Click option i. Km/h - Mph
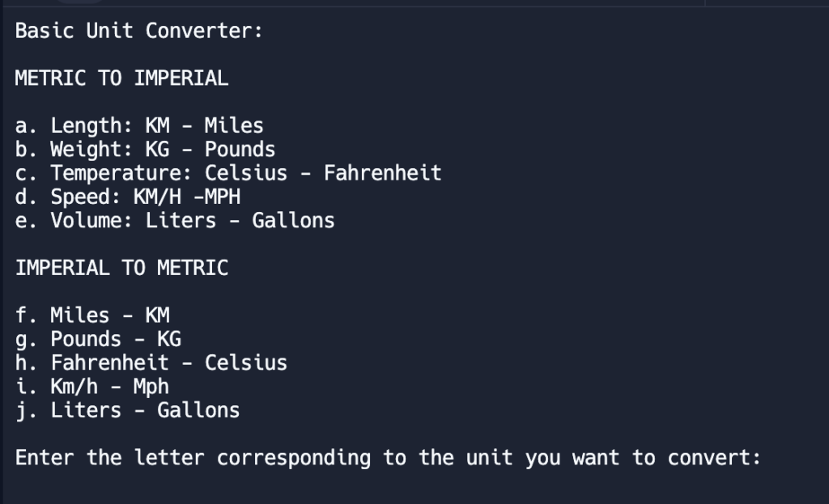 pos(92,387)
